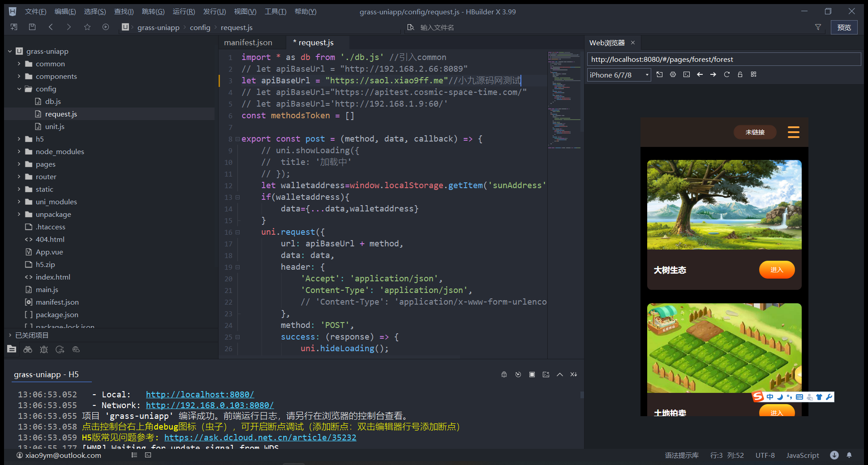Image resolution: width=868 pixels, height=465 pixels.
Task: Click browser back arrow in Web panel
Action: click(700, 75)
